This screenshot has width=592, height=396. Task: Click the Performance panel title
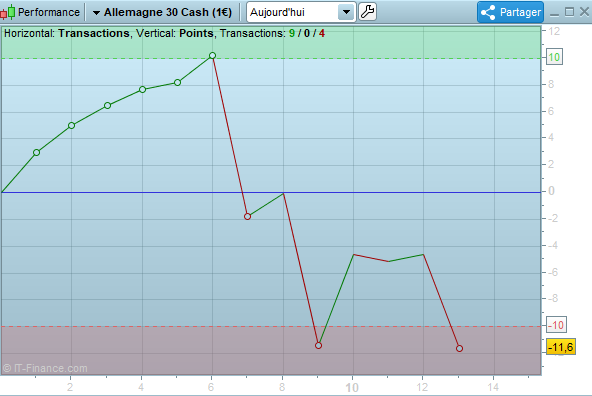pyautogui.click(x=49, y=12)
